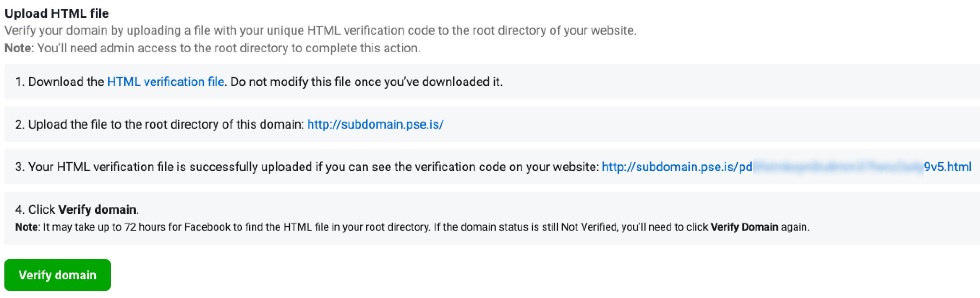Open the HTML verification file link
Viewport: 980px width, 298px height.
(166, 82)
